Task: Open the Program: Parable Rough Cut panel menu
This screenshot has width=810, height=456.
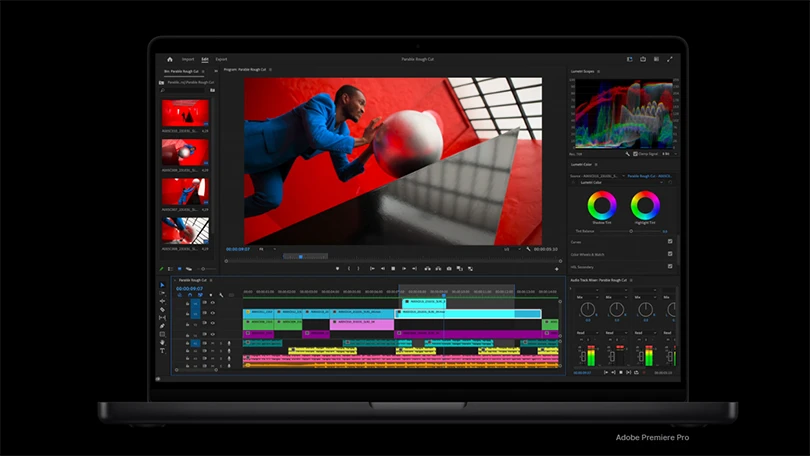Action: pyautogui.click(x=271, y=69)
